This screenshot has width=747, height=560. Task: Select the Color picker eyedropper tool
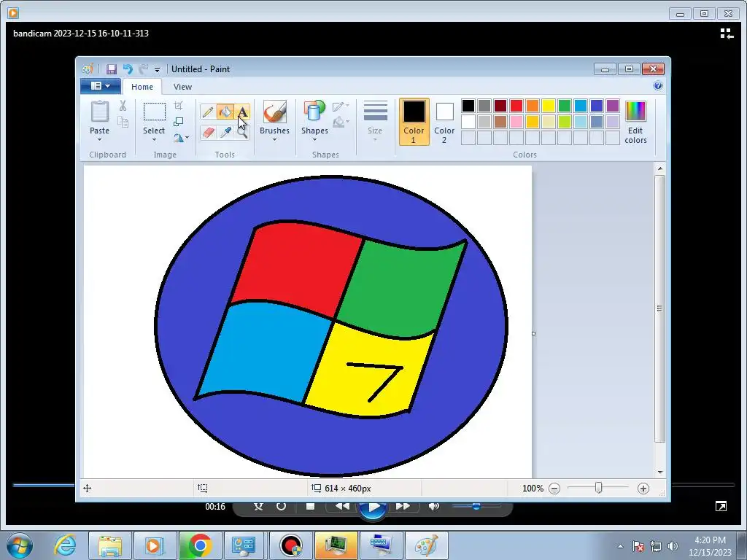225,132
